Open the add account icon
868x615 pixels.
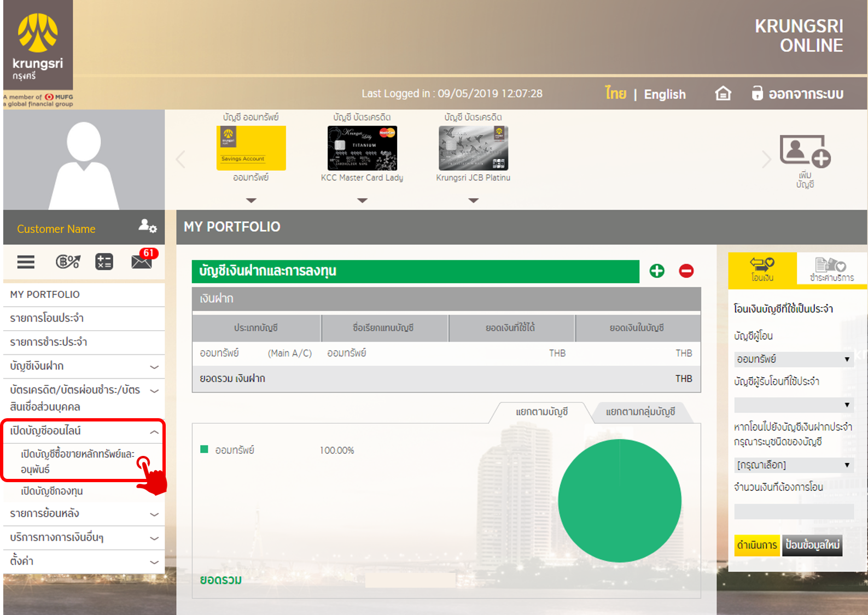805,151
